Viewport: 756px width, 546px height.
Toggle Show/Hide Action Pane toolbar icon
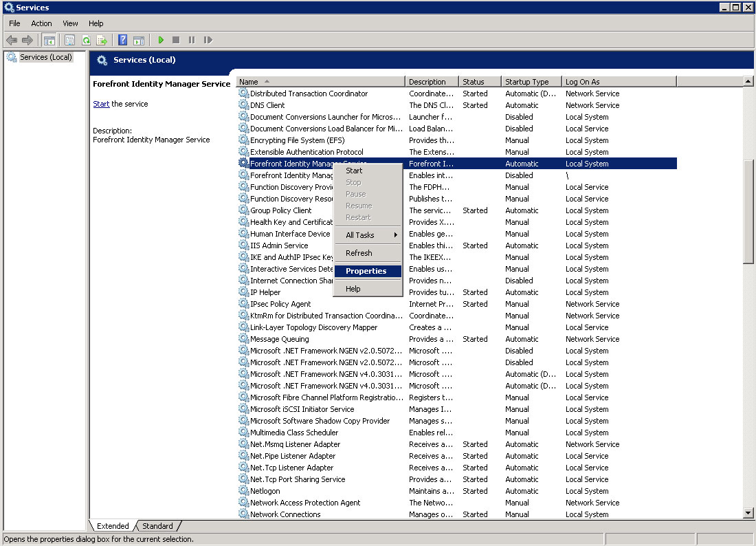(139, 40)
